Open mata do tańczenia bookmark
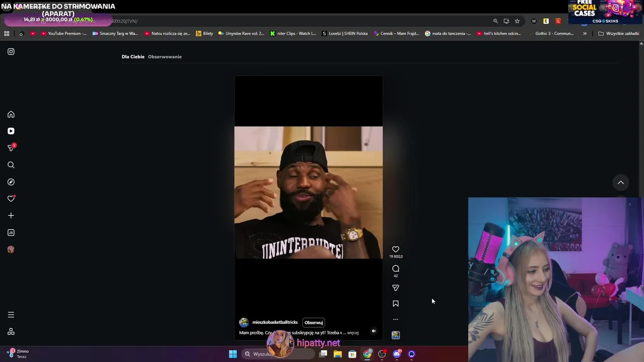 (448, 34)
